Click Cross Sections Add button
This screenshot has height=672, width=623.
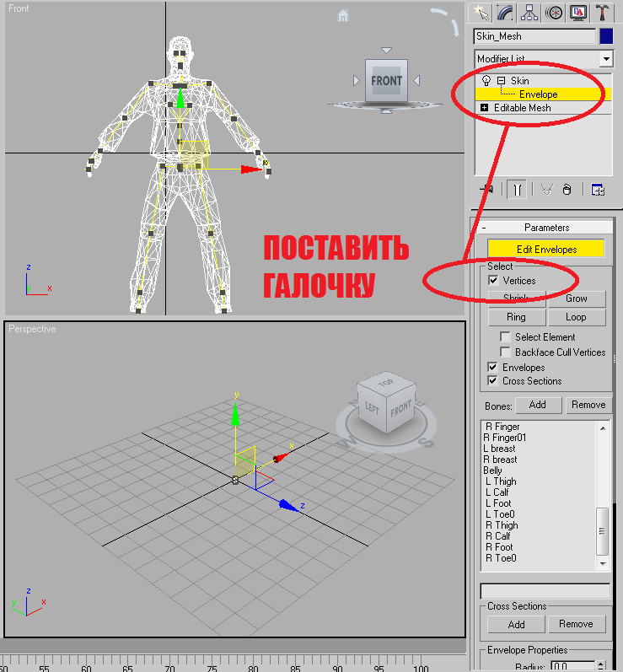click(x=516, y=625)
